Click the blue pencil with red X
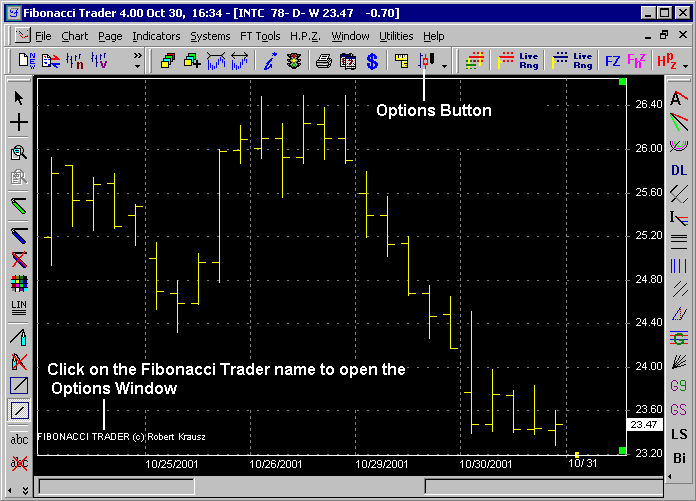Screen dimensions: 696x501 click(x=19, y=260)
